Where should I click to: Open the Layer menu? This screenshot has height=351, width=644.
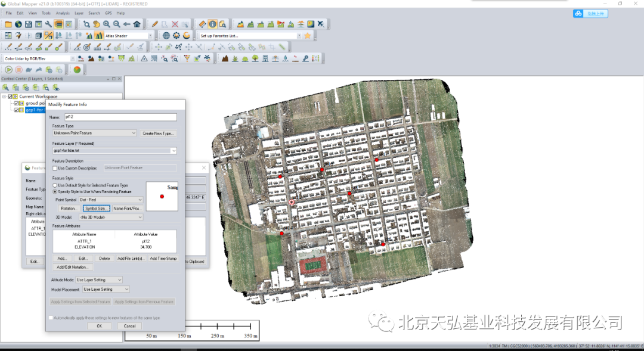[79, 13]
